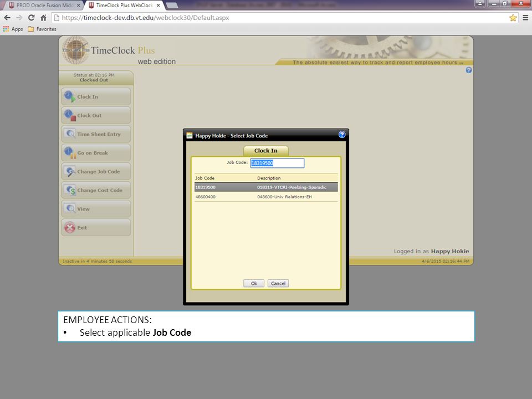Click the page help icon at top right
532x399 pixels.
click(x=469, y=70)
